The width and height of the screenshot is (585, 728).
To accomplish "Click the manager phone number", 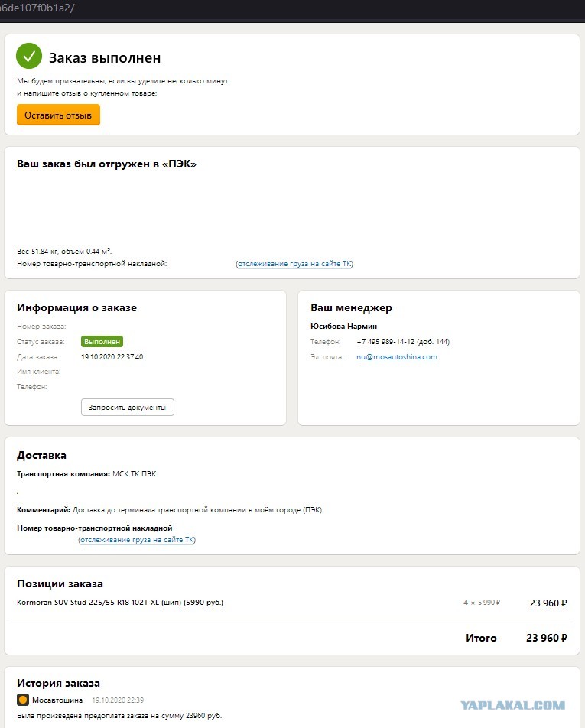I will (403, 342).
